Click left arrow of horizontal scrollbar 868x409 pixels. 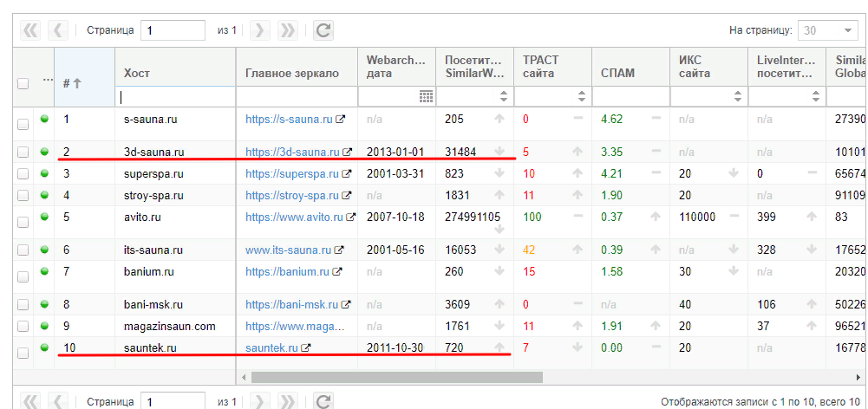tap(243, 377)
